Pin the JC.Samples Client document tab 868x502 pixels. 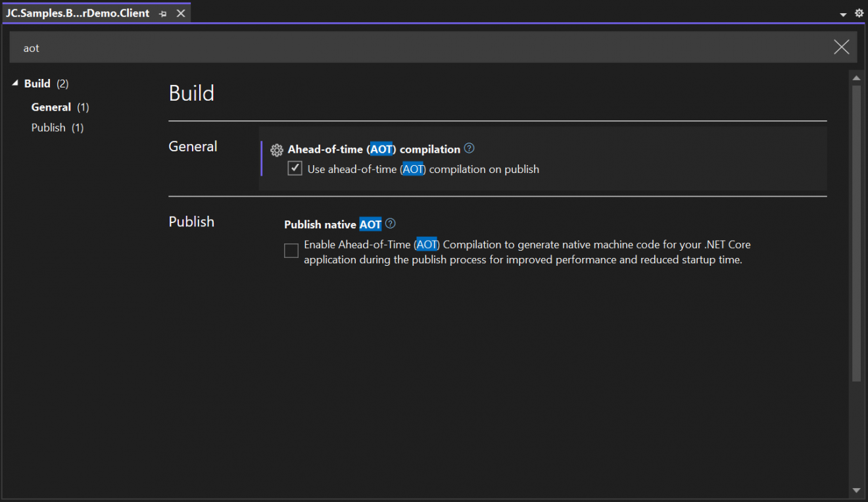(163, 14)
